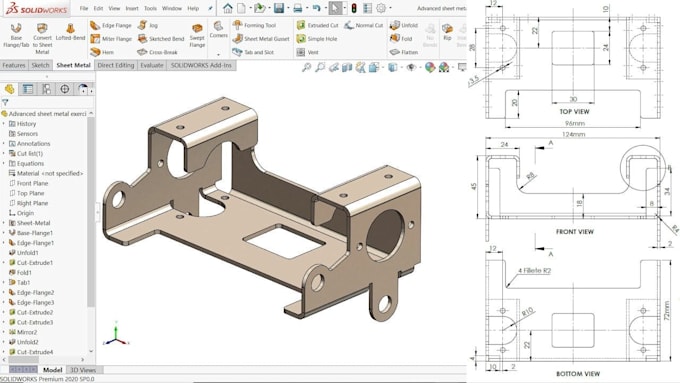Expand the Base-Flange1 tree item

4,233
